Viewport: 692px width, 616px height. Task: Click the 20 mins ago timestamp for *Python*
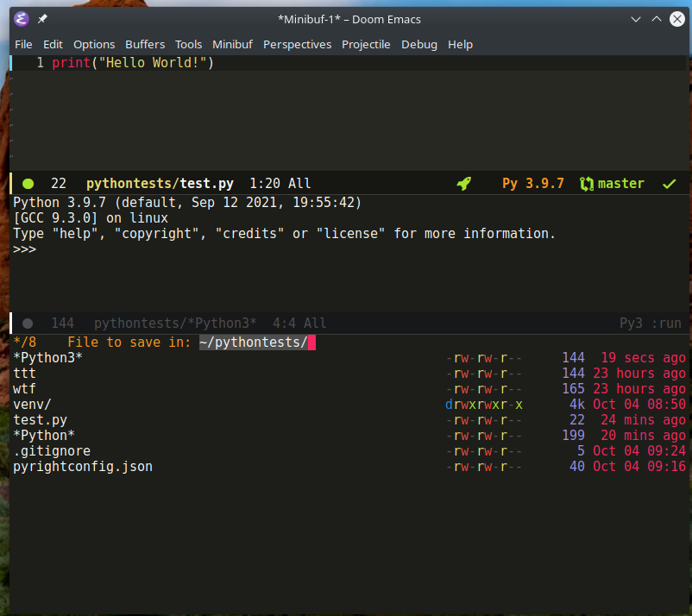click(643, 436)
